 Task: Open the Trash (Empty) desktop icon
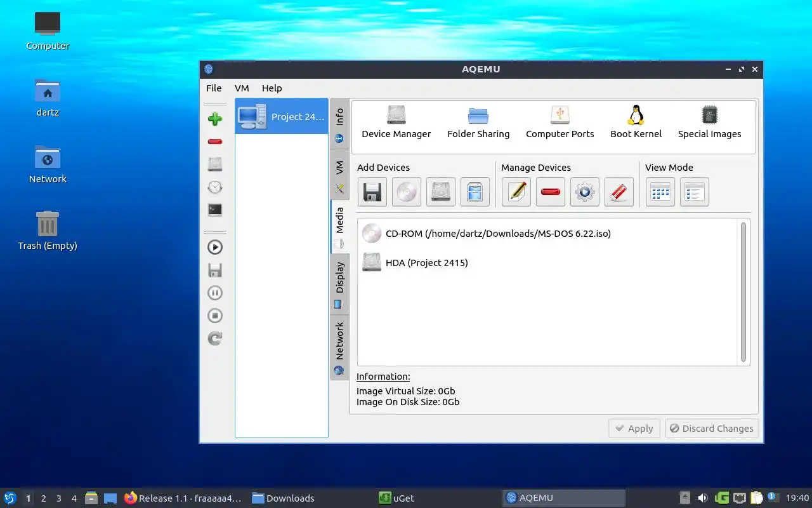click(48, 231)
